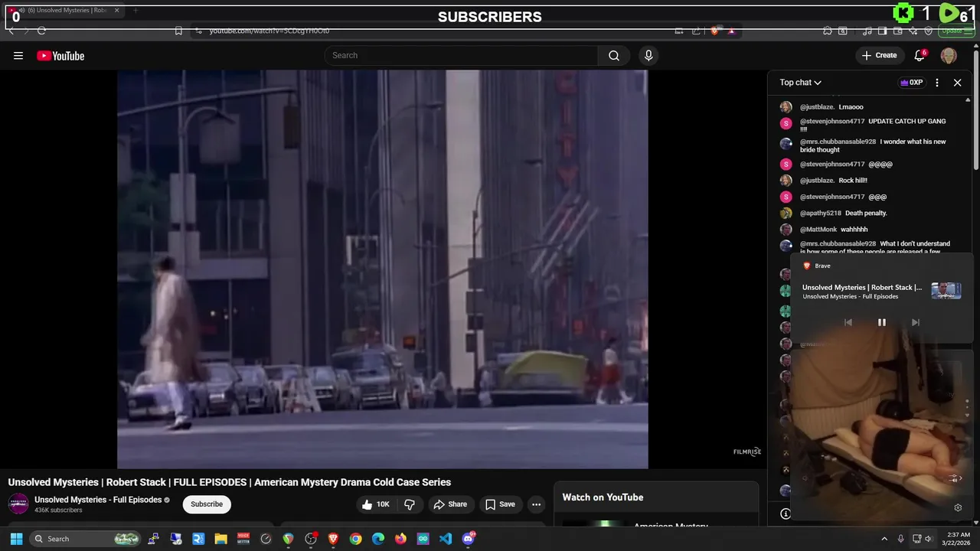
Task: Subscribe to Unsolved Mysteries channel
Action: click(x=207, y=504)
